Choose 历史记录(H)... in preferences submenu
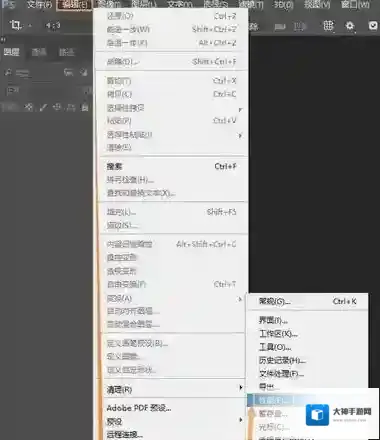The height and width of the screenshot is (440, 380). click(307, 360)
